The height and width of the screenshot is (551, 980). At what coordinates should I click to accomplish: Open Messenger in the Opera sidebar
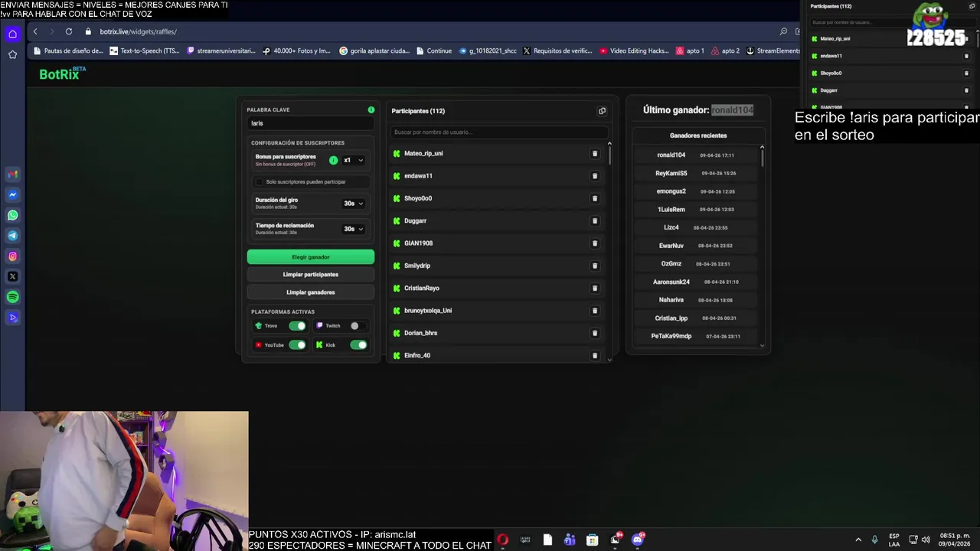point(12,194)
